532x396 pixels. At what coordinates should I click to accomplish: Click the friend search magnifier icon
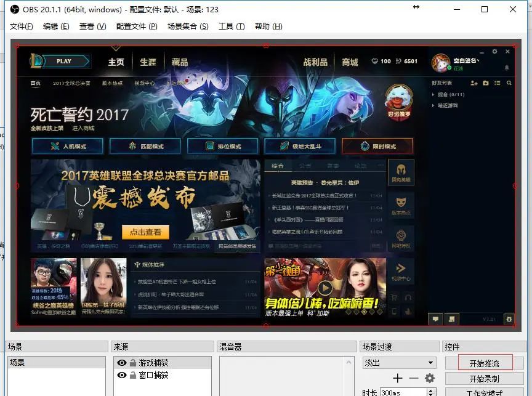pos(509,83)
